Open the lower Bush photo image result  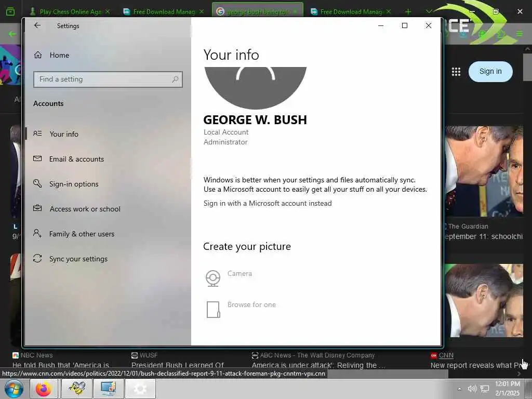click(x=484, y=301)
